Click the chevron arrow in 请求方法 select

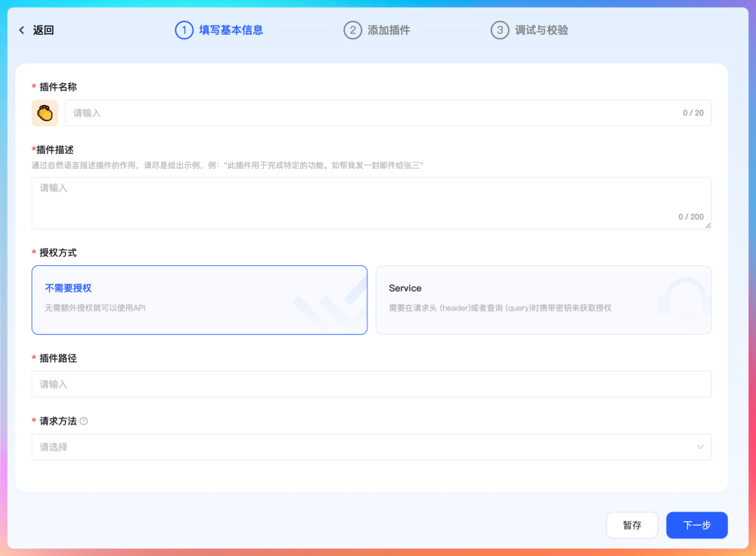pos(700,446)
